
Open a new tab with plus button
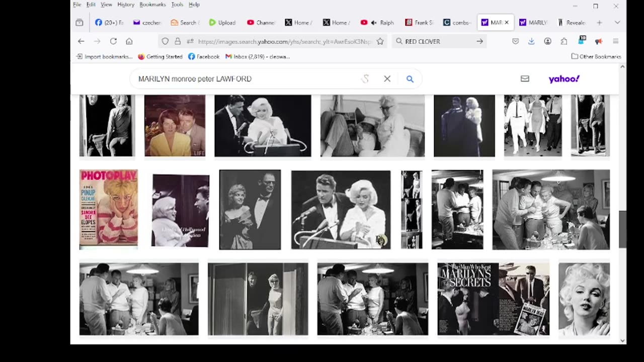(x=599, y=23)
